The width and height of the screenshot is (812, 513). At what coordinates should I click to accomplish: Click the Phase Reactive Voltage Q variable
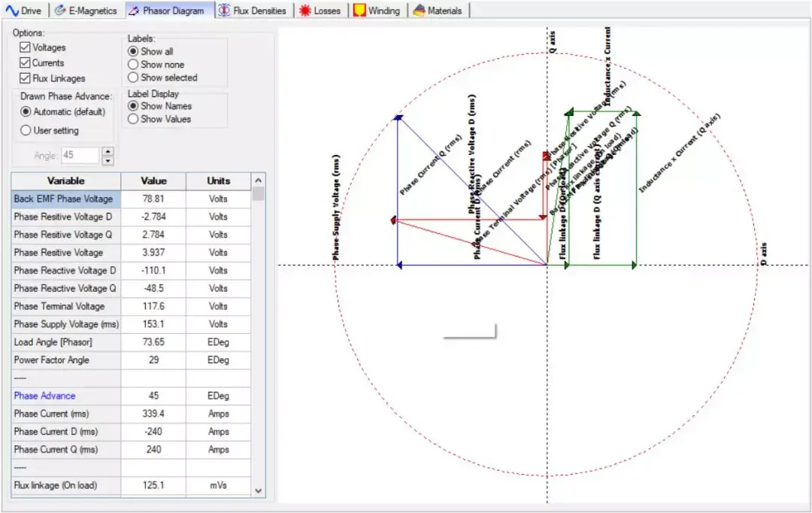click(65, 288)
